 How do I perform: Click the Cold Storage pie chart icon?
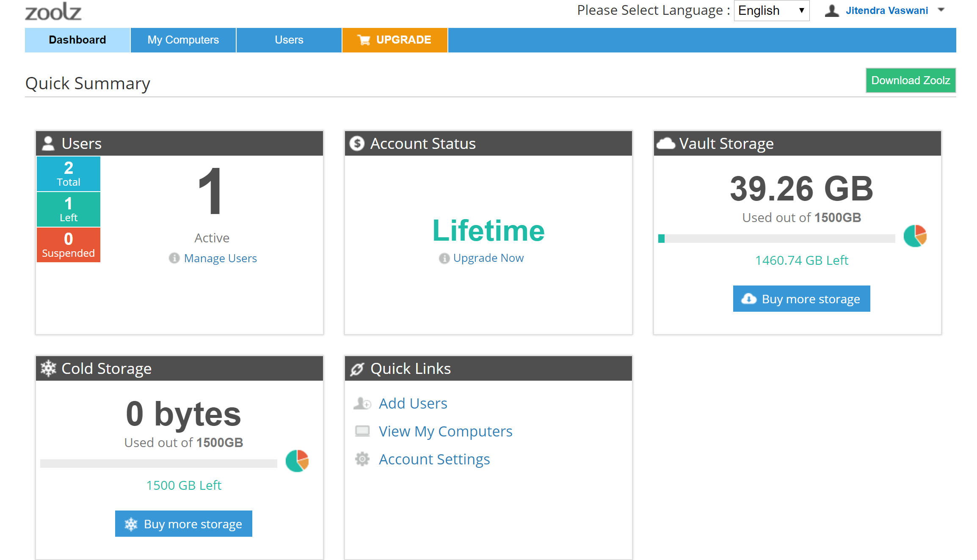coord(297,461)
